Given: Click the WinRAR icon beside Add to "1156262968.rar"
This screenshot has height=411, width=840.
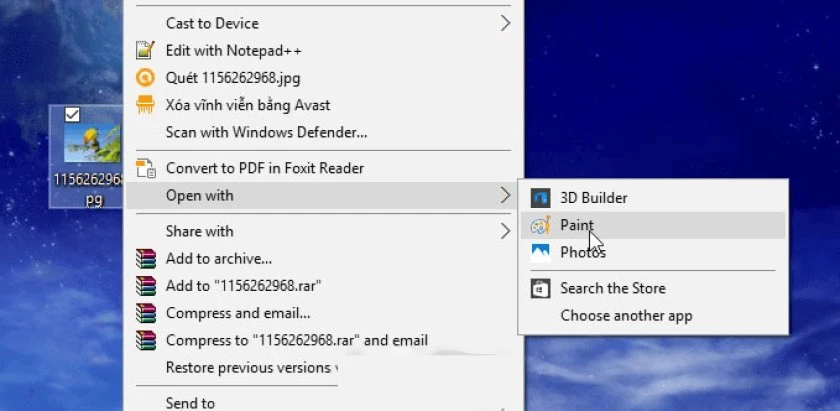Looking at the screenshot, I should pos(146,286).
